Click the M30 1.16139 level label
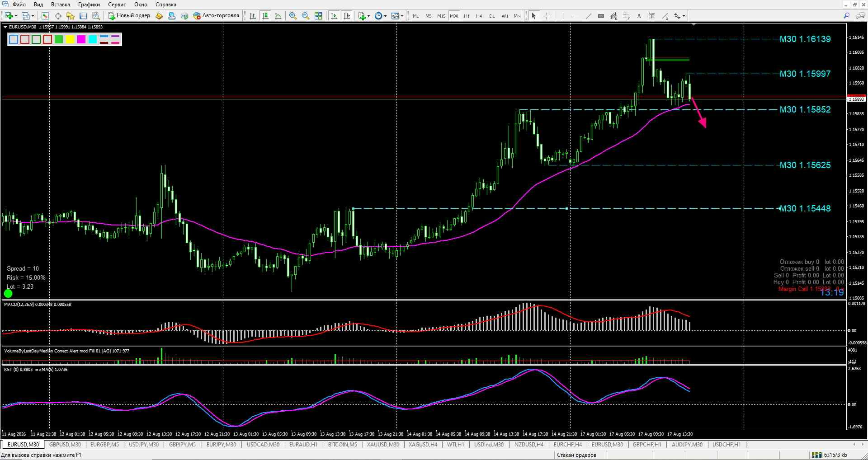This screenshot has height=460, width=868. click(805, 39)
